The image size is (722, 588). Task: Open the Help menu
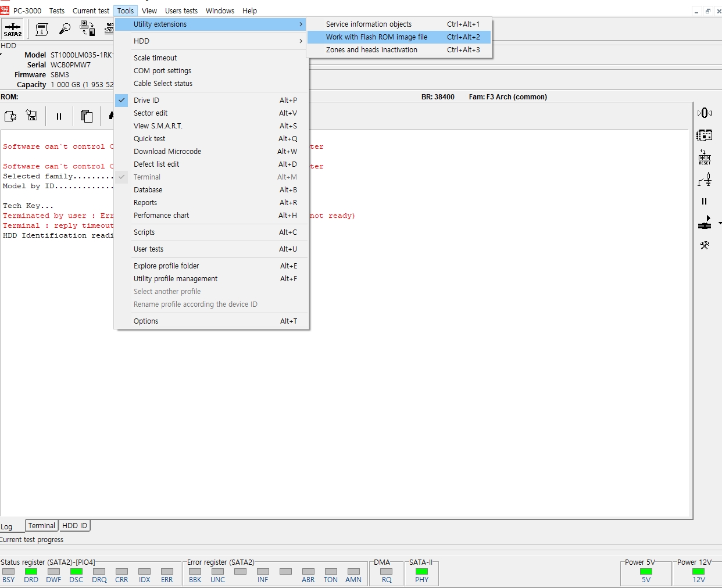click(x=249, y=11)
